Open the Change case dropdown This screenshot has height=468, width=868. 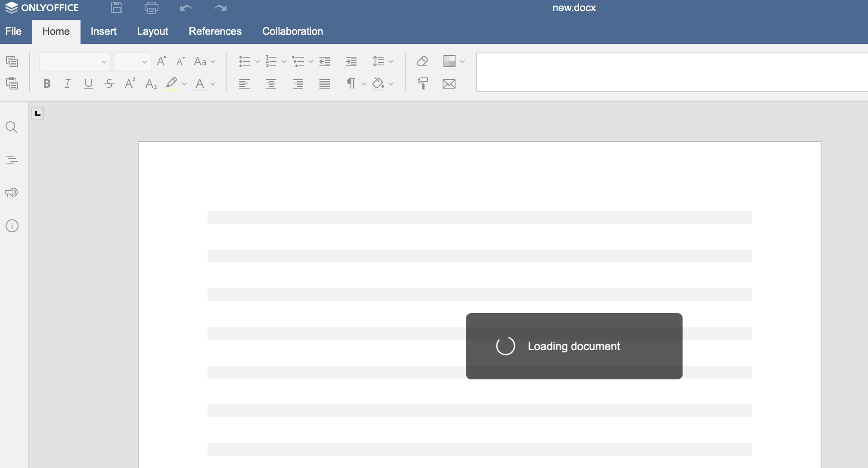click(205, 62)
